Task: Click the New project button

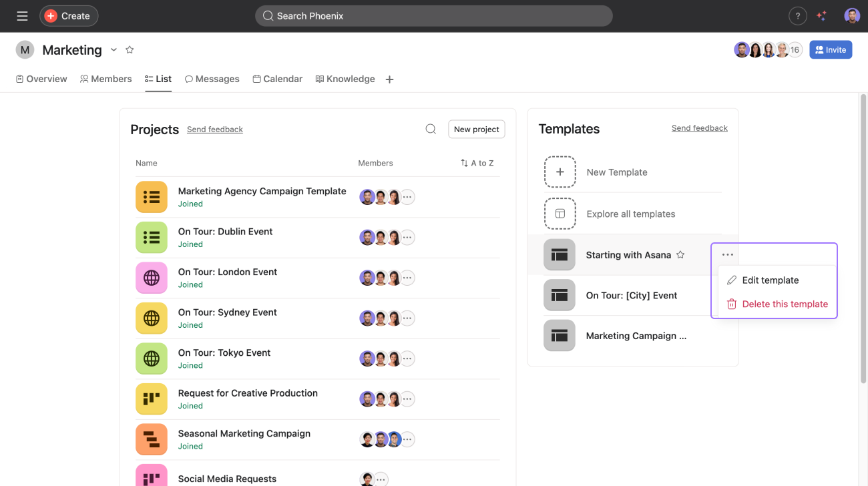Action: pos(476,129)
